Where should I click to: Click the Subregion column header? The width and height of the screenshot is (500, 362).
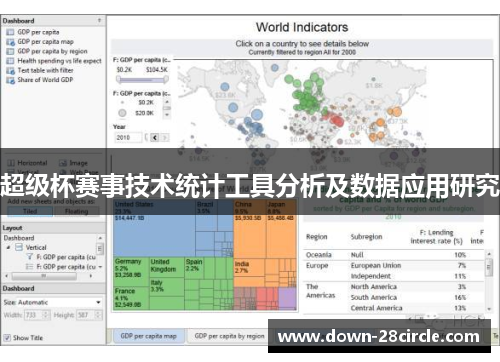[x=366, y=237]
